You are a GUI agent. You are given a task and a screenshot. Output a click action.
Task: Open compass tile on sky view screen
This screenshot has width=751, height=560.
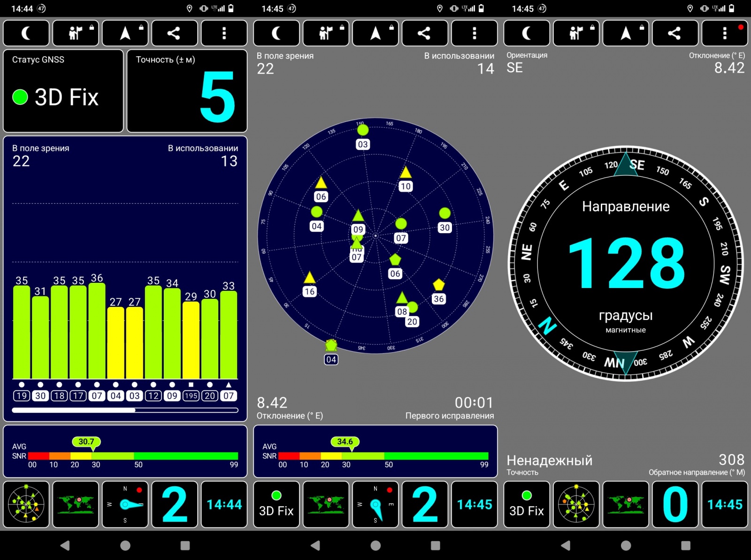[x=375, y=504]
